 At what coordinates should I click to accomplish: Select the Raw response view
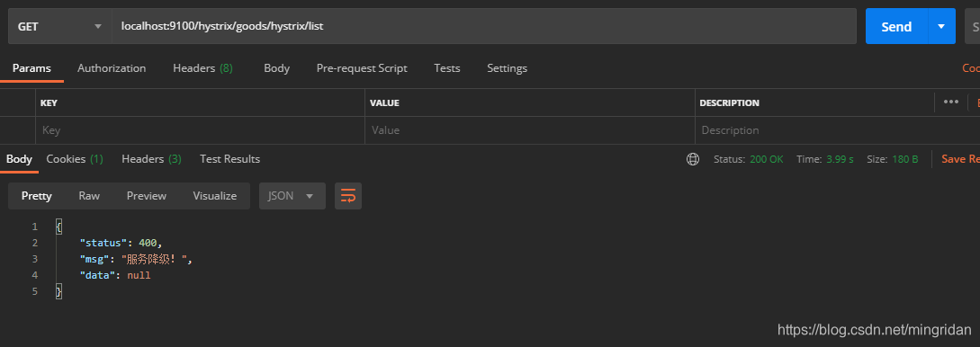pos(89,196)
